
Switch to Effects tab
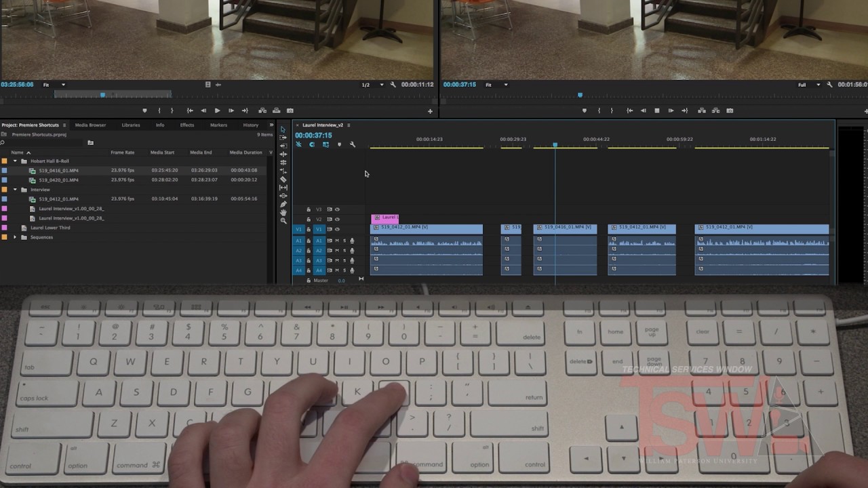pos(187,125)
